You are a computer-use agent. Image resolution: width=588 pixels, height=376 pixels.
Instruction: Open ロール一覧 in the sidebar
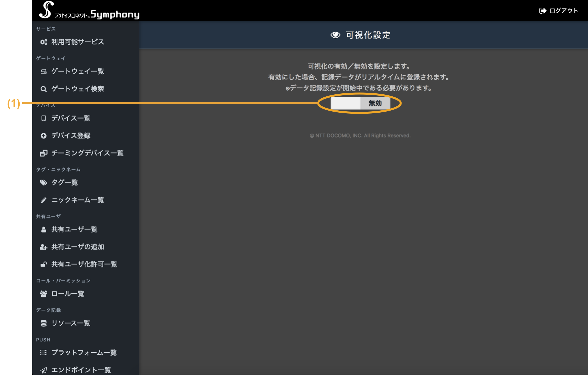coord(68,294)
